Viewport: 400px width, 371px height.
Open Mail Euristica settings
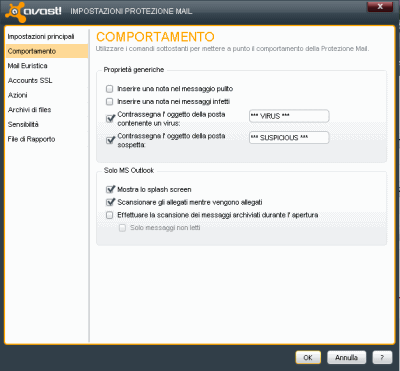(x=28, y=66)
